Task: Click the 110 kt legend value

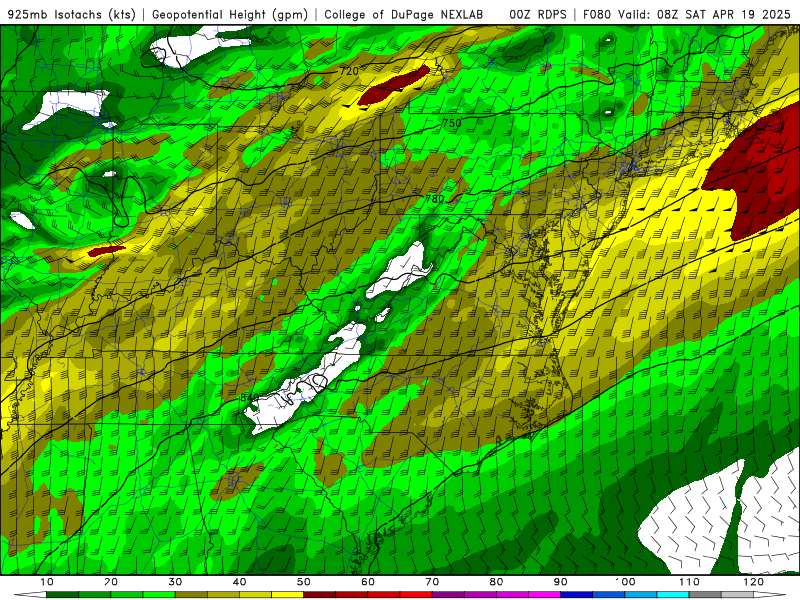Action: (x=689, y=582)
